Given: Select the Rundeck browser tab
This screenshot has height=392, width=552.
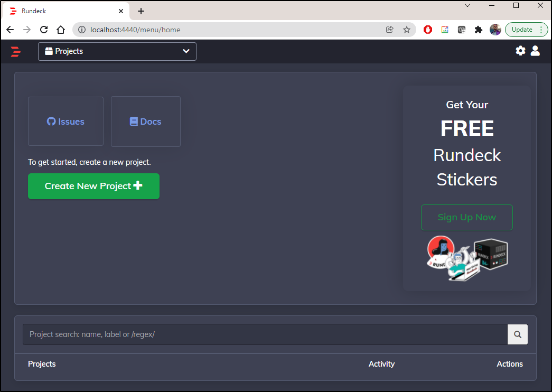Looking at the screenshot, I should (66, 11).
